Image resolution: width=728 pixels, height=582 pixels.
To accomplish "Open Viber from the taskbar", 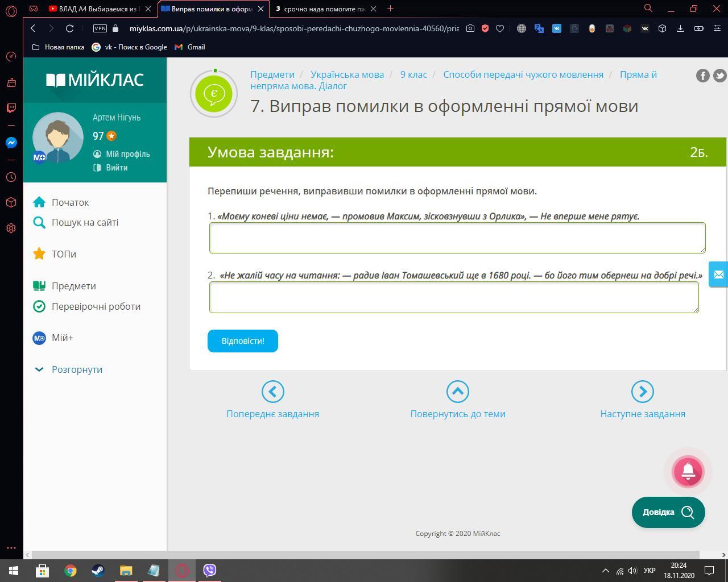I will point(209,570).
